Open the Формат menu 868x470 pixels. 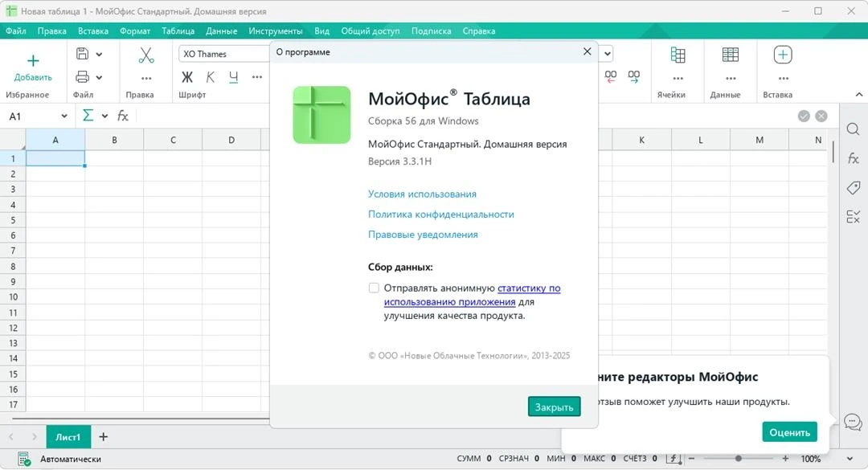point(135,31)
